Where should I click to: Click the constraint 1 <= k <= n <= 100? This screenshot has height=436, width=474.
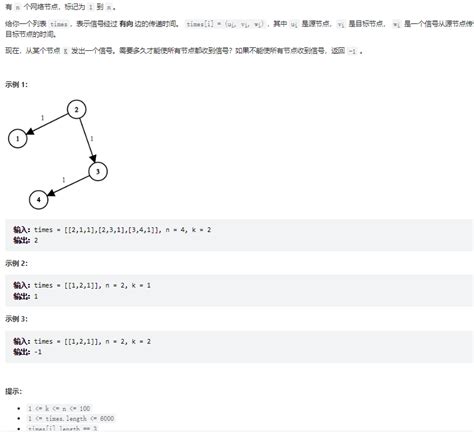[59, 408]
